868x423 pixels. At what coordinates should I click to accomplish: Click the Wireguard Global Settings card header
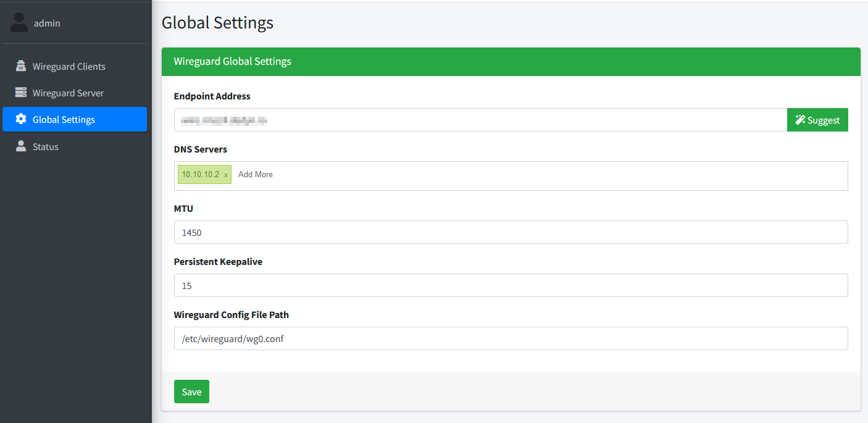pos(511,62)
